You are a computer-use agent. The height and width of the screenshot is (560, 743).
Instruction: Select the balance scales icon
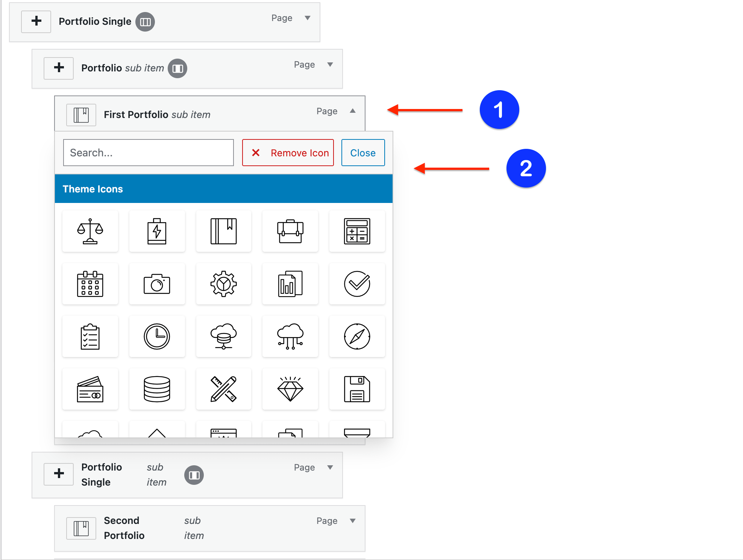pos(90,231)
